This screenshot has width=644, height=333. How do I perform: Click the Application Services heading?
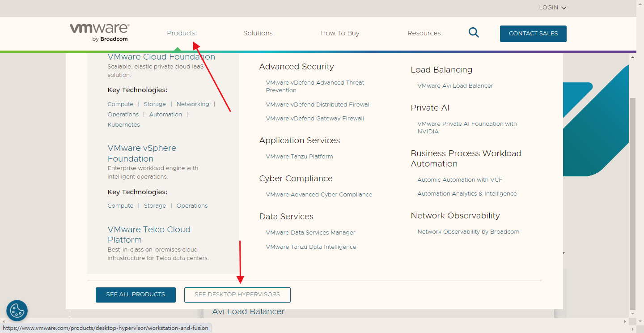[x=300, y=141]
